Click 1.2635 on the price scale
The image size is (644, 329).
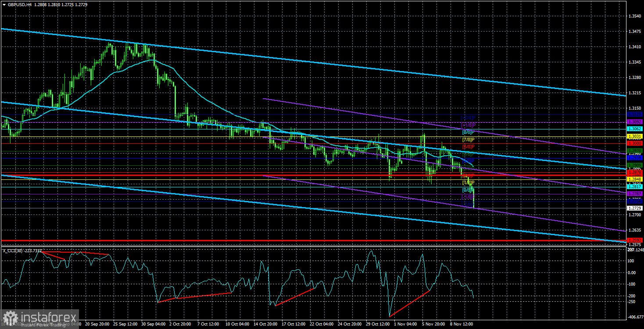point(635,230)
